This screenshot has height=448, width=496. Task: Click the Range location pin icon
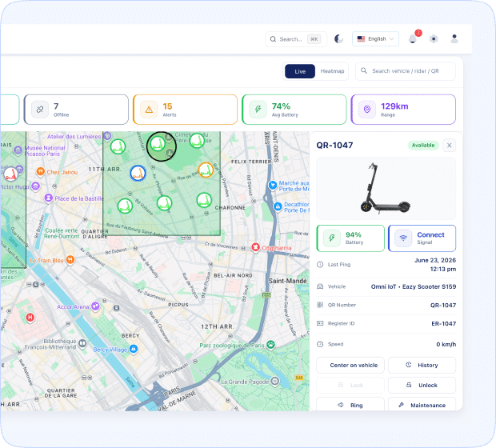coord(367,110)
